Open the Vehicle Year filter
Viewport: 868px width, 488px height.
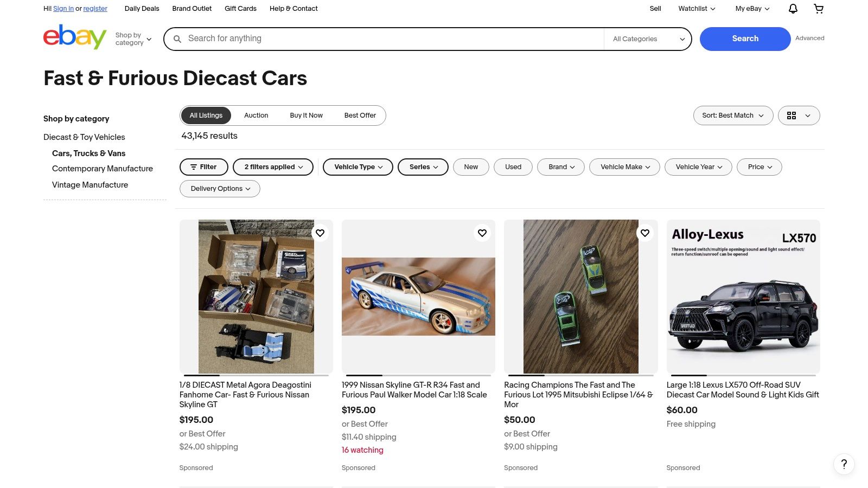(698, 167)
